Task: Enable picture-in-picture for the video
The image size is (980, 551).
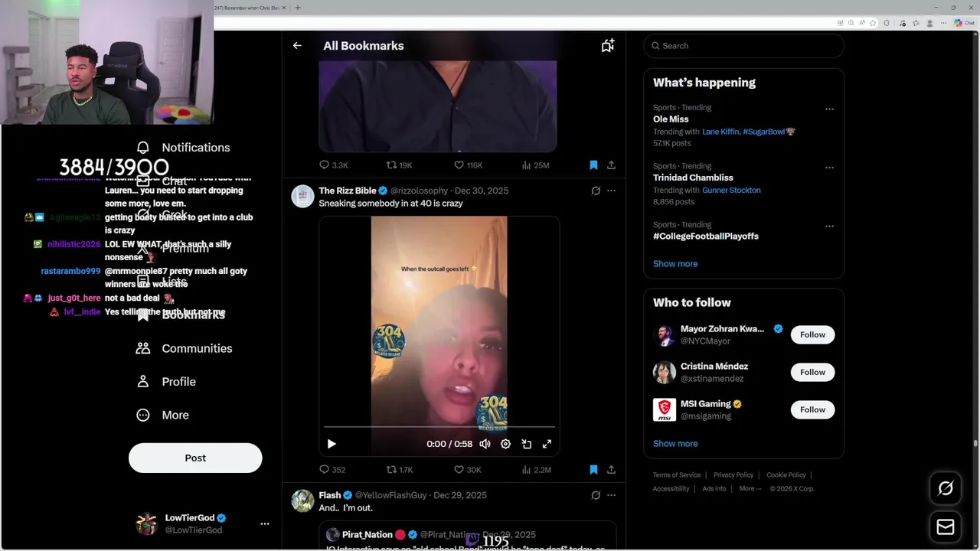Action: tap(527, 444)
